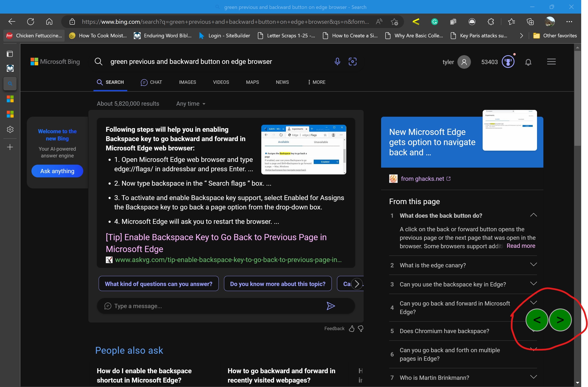Open Settings and more ellipsis menu
The width and height of the screenshot is (588, 387).
click(569, 22)
